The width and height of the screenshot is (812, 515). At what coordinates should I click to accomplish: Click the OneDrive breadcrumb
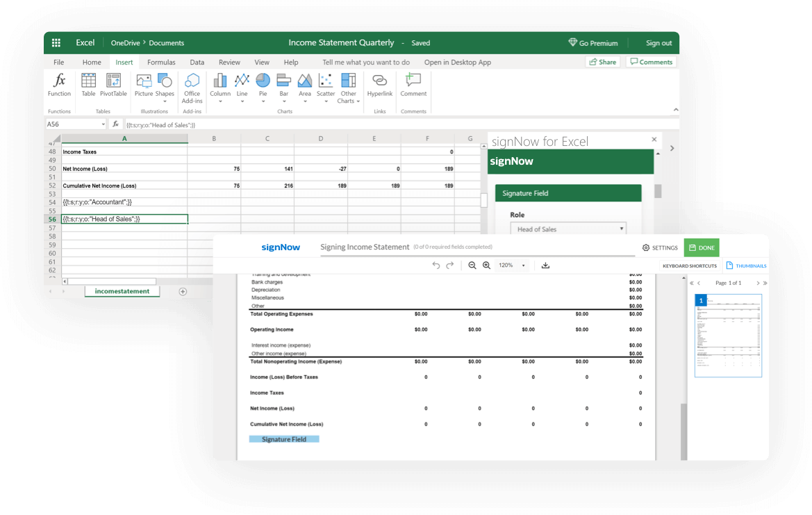tap(125, 43)
